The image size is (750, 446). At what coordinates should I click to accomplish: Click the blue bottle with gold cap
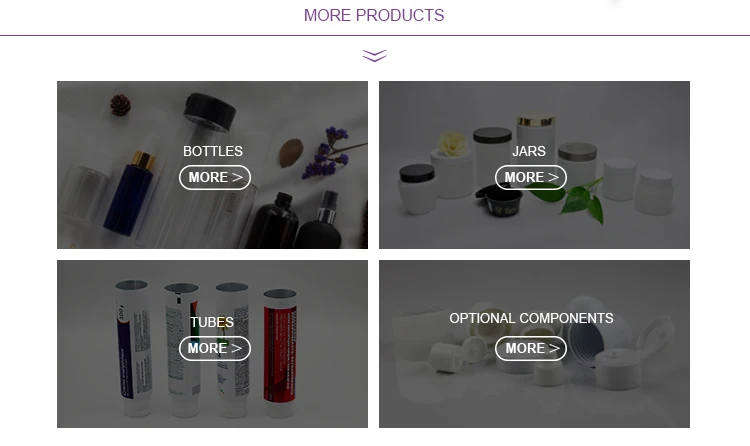(130, 193)
